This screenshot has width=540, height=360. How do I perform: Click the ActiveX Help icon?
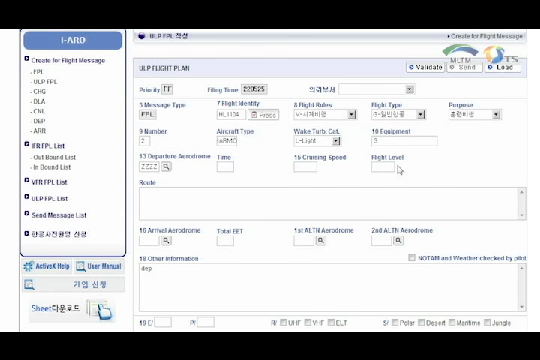28,266
